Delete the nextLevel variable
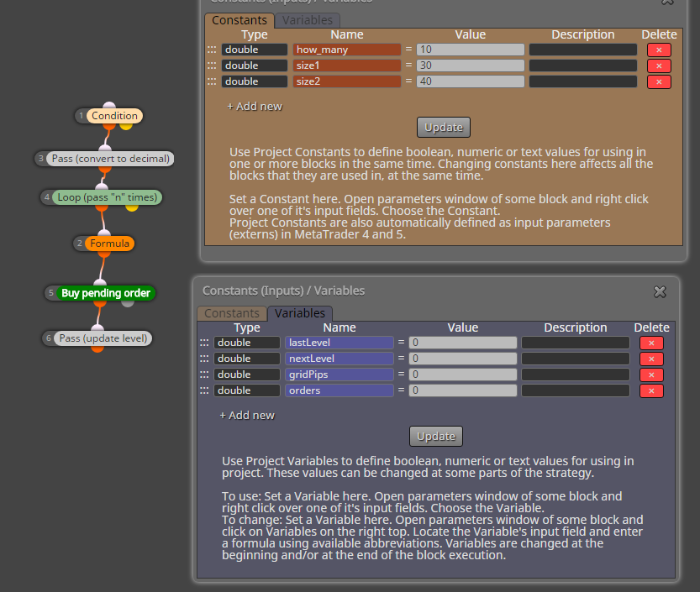The width and height of the screenshot is (700, 592). coord(651,359)
